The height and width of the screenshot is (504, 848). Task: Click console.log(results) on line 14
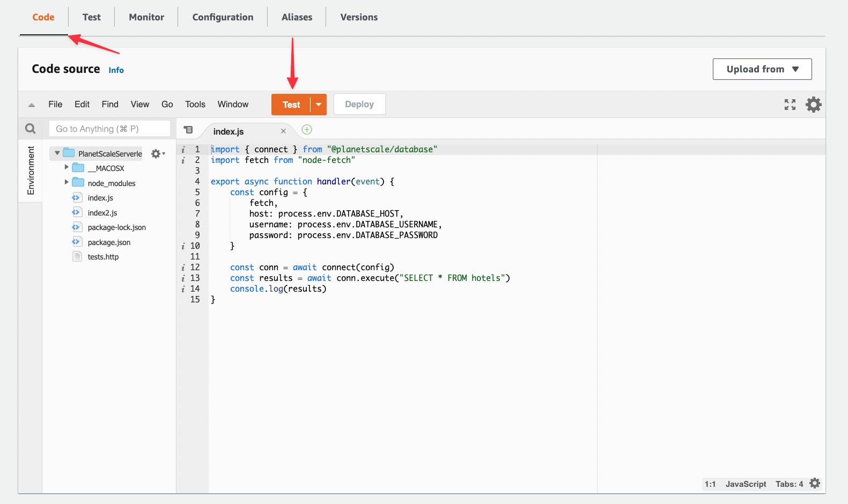(278, 288)
